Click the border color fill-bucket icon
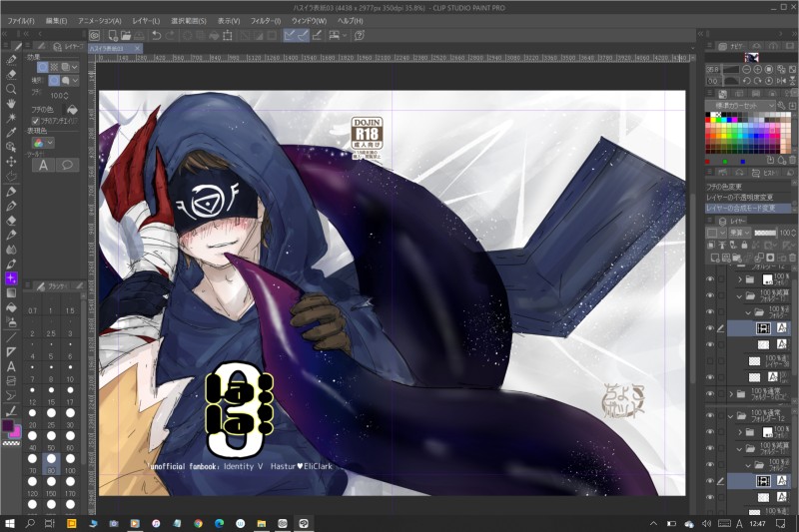 point(72,110)
